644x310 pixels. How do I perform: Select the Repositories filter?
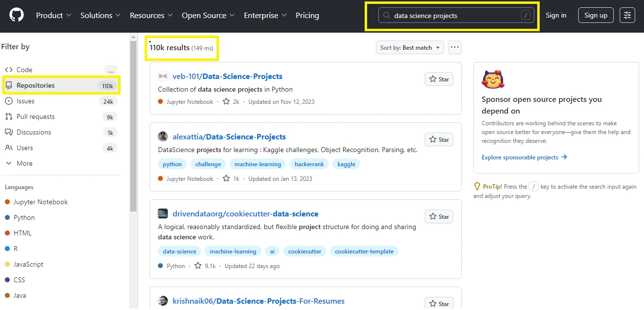(61, 85)
